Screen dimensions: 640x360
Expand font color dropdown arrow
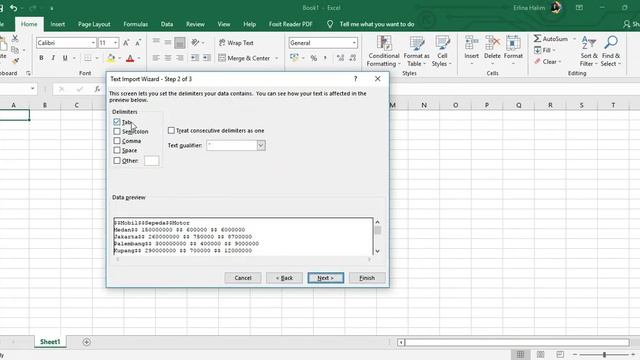coord(139,58)
